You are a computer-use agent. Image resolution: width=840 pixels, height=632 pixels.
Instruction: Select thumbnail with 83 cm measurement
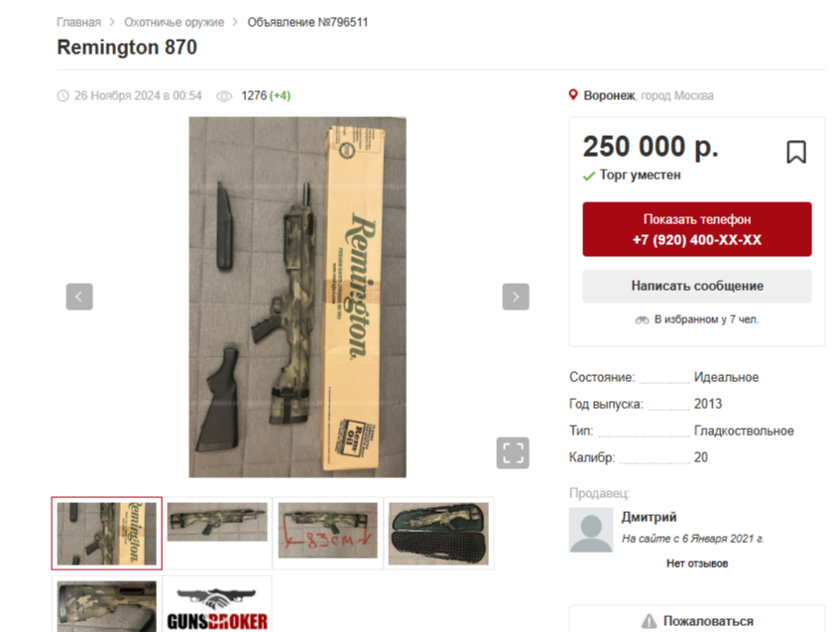(x=328, y=530)
